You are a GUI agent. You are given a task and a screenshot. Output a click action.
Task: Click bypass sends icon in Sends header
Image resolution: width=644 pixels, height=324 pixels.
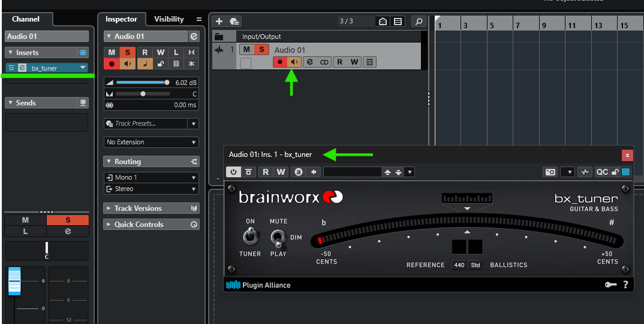click(83, 102)
